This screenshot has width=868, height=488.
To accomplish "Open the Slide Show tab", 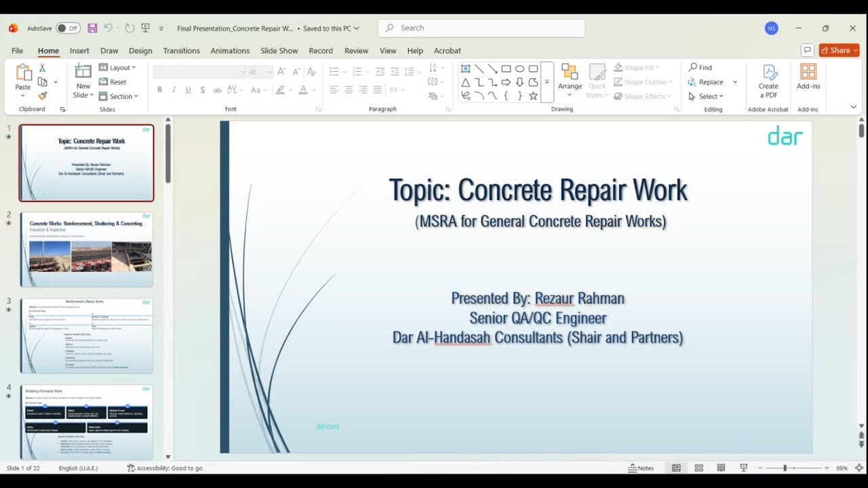I will tap(279, 51).
